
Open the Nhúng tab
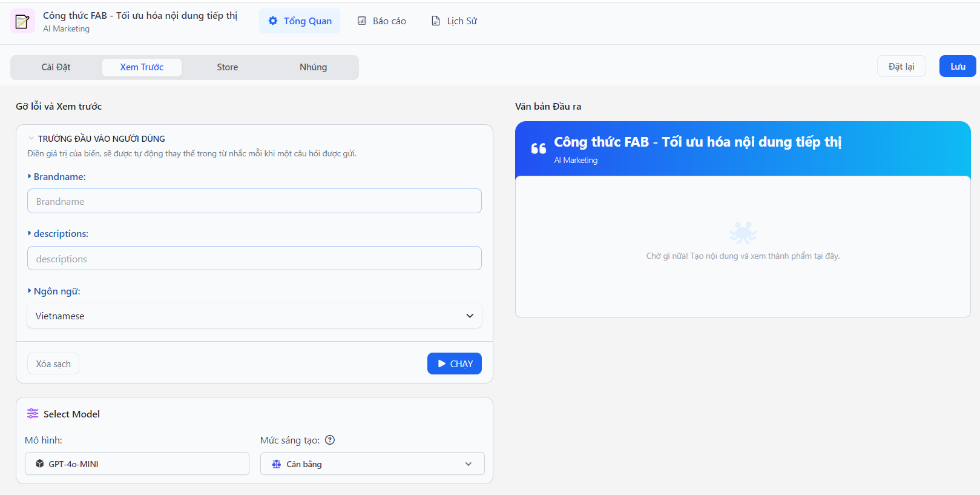click(313, 67)
